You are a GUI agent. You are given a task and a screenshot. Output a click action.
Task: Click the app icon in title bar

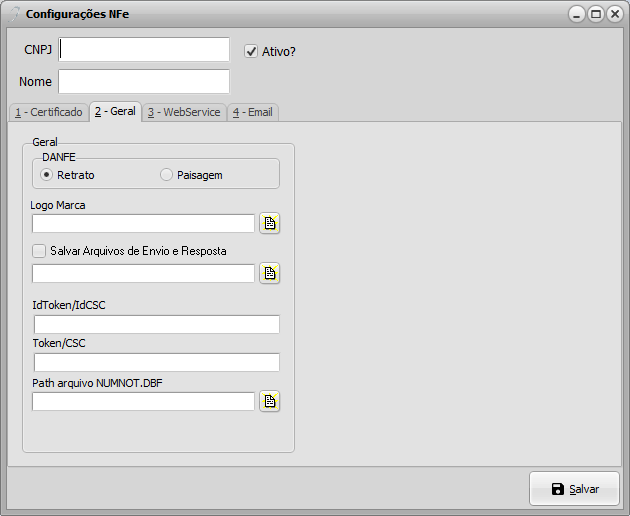pos(14,14)
